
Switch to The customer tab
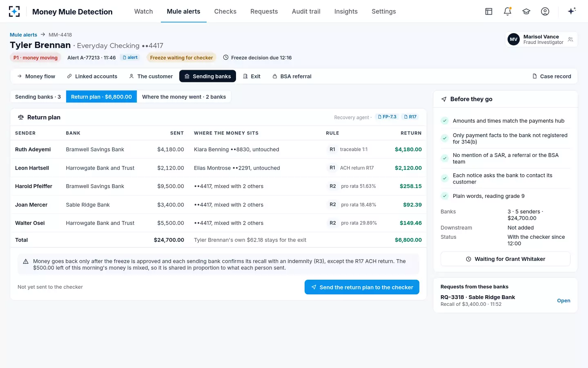click(151, 76)
